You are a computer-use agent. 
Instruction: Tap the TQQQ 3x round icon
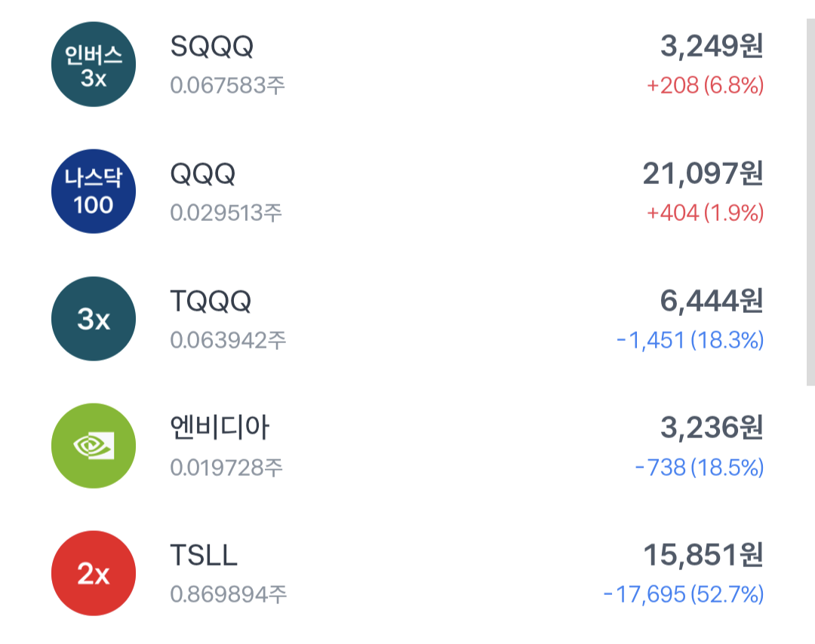(94, 318)
